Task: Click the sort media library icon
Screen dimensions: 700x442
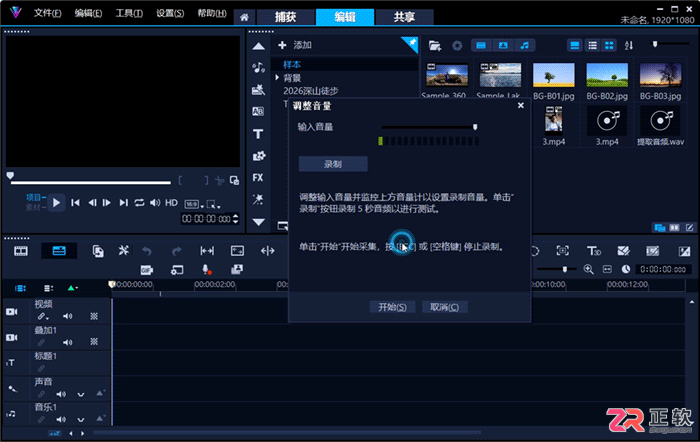Action: [x=629, y=46]
